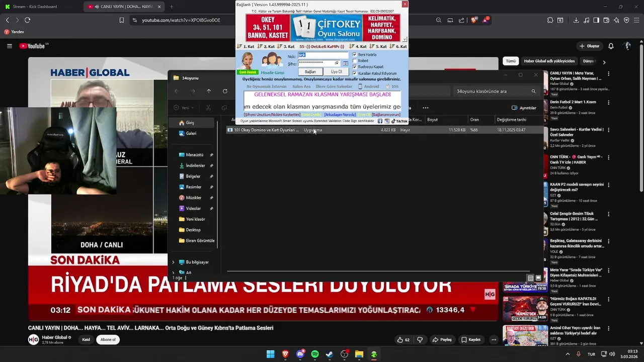The image size is (644, 362).
Task: Toggle Kuralları Kabul Ediyorum checkbox
Action: (x=355, y=73)
